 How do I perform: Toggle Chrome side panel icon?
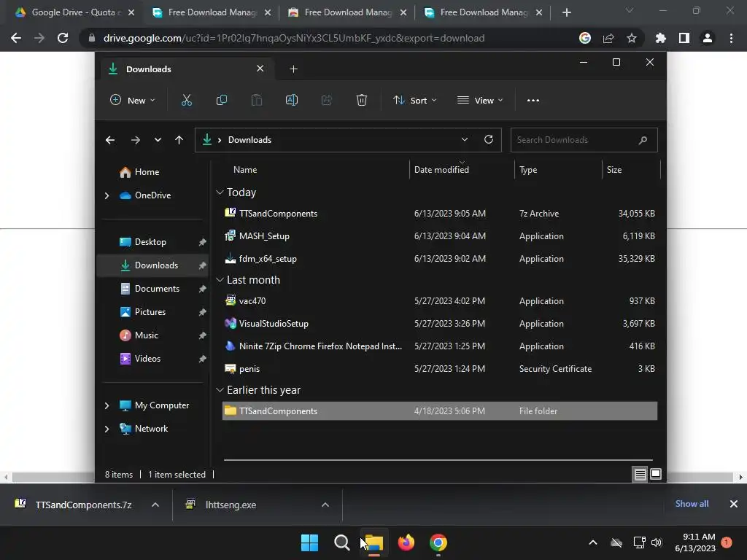tap(684, 38)
